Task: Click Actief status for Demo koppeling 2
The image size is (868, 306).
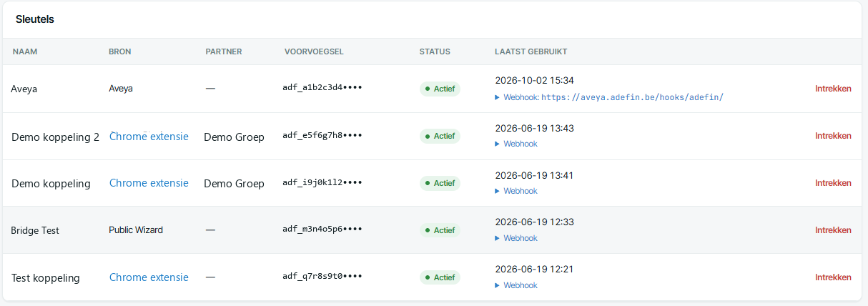Action: 440,136
